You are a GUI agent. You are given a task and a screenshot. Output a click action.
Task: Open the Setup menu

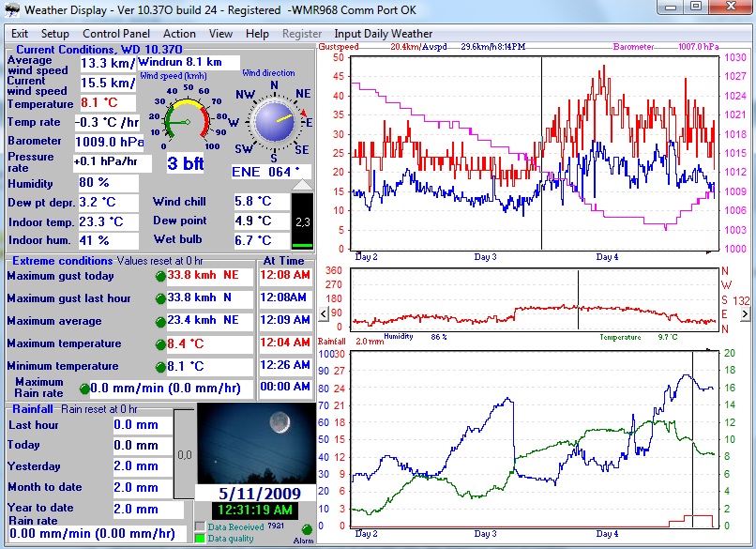coord(55,34)
